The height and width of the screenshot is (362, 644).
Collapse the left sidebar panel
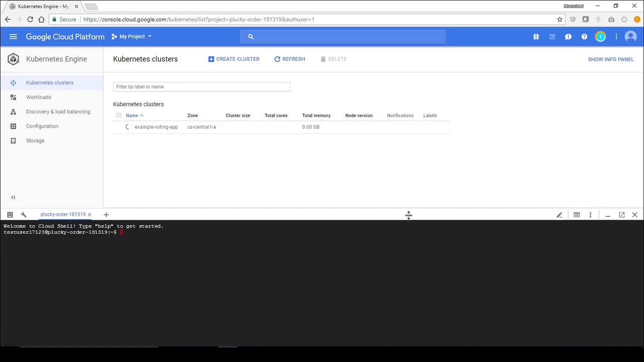click(x=13, y=198)
